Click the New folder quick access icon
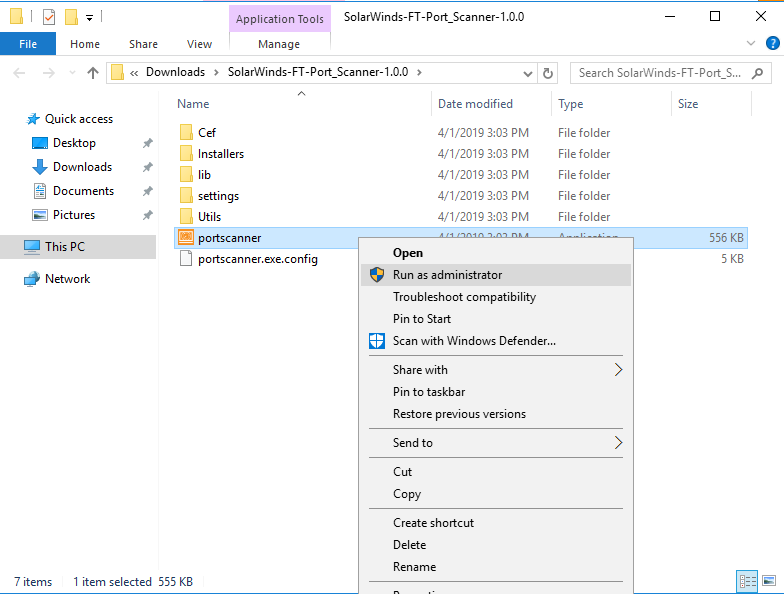This screenshot has width=784, height=594. [70, 17]
